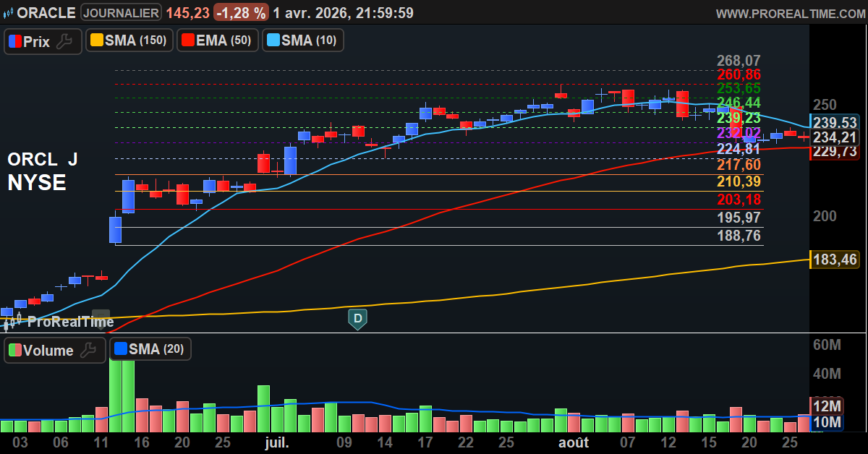Select the 239,53 price label on the axis

836,123
